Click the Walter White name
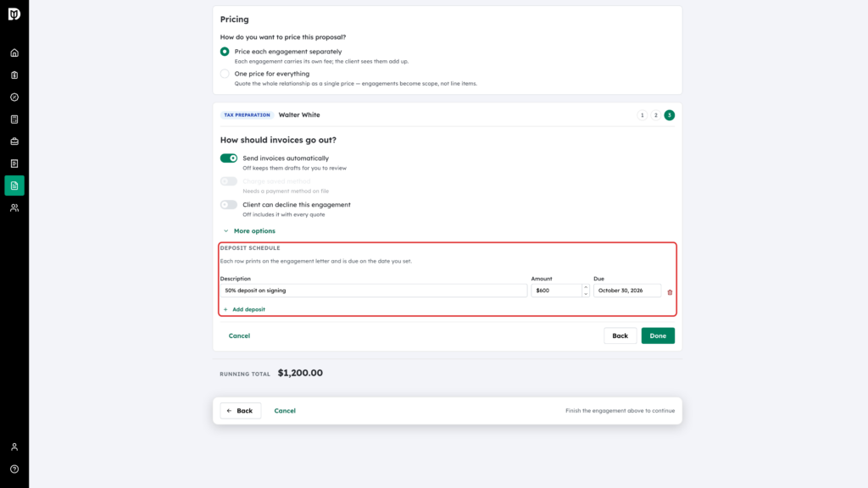 tap(299, 115)
